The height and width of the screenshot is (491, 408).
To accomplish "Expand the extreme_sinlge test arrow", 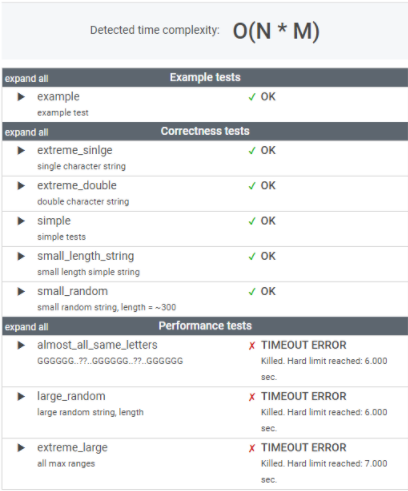I will pyautogui.click(x=21, y=151).
